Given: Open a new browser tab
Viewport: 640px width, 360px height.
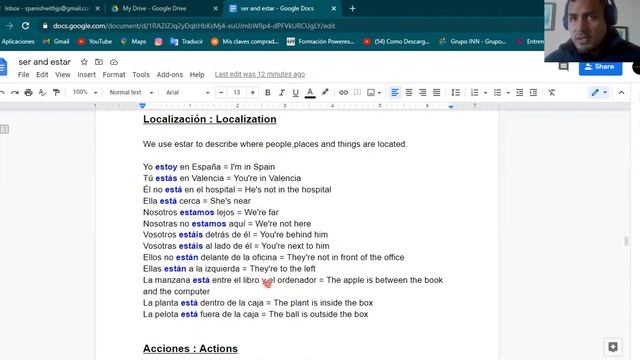Looking at the screenshot, I should coord(352,8).
